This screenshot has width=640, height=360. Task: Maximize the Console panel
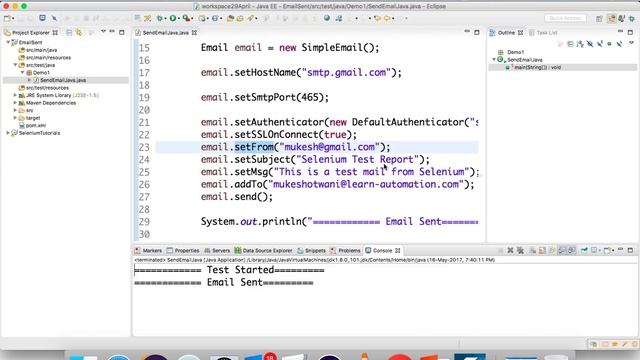click(x=630, y=250)
